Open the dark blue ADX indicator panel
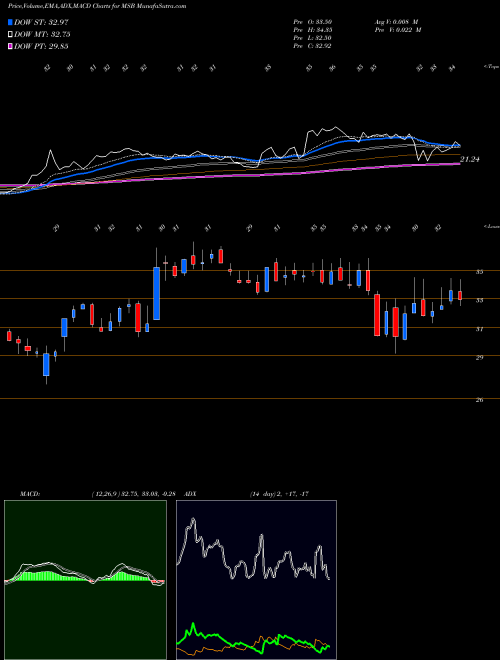The image size is (500, 660). (256, 580)
